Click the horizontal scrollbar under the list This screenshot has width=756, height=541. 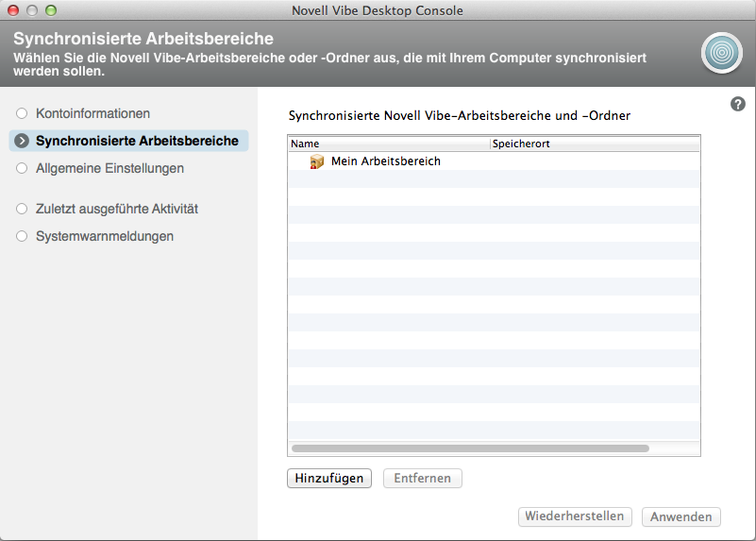[x=470, y=448]
